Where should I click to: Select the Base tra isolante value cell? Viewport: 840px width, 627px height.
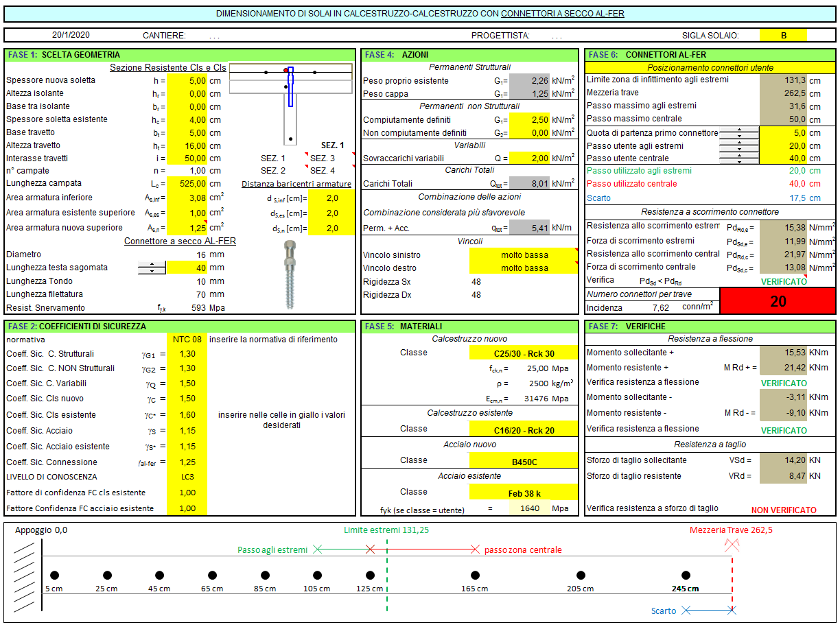(187, 106)
